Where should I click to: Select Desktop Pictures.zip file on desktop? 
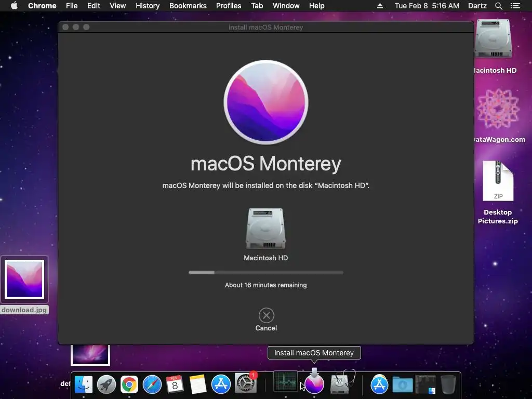(x=498, y=181)
